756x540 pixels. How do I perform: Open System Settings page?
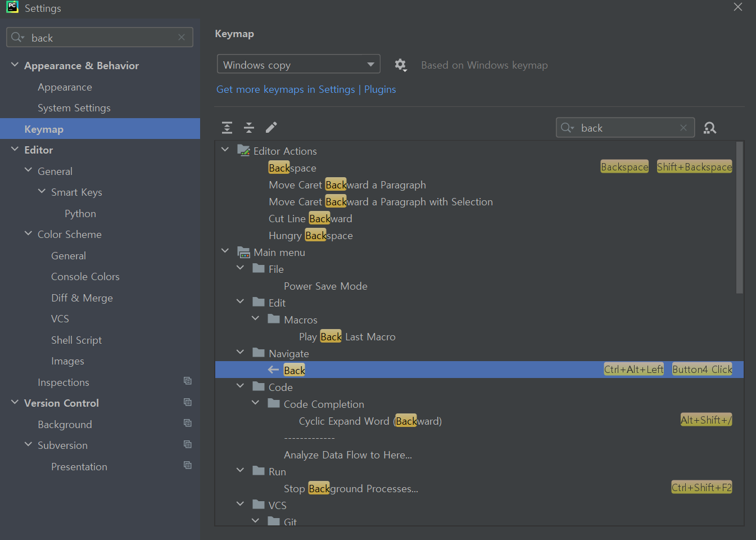click(x=74, y=108)
